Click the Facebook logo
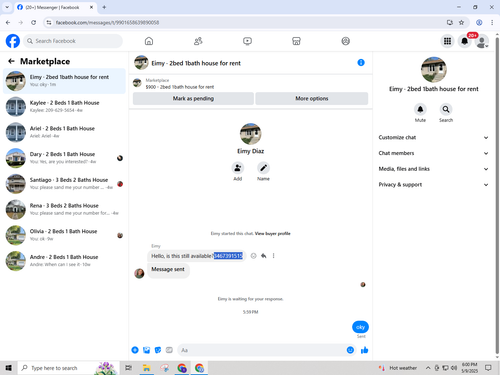 (x=13, y=41)
